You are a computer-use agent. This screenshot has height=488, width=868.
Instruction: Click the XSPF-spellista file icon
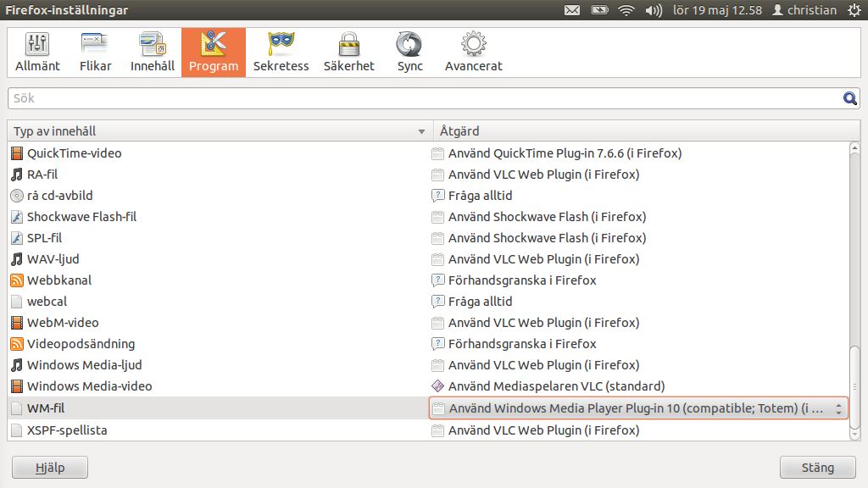pyautogui.click(x=17, y=430)
